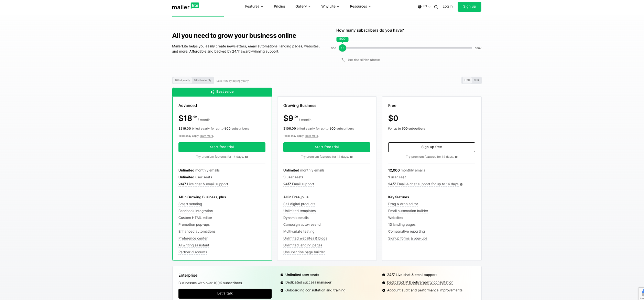Viewport: 644px width, 300px height.
Task: Click the MailerLite logo
Action: click(x=185, y=6)
